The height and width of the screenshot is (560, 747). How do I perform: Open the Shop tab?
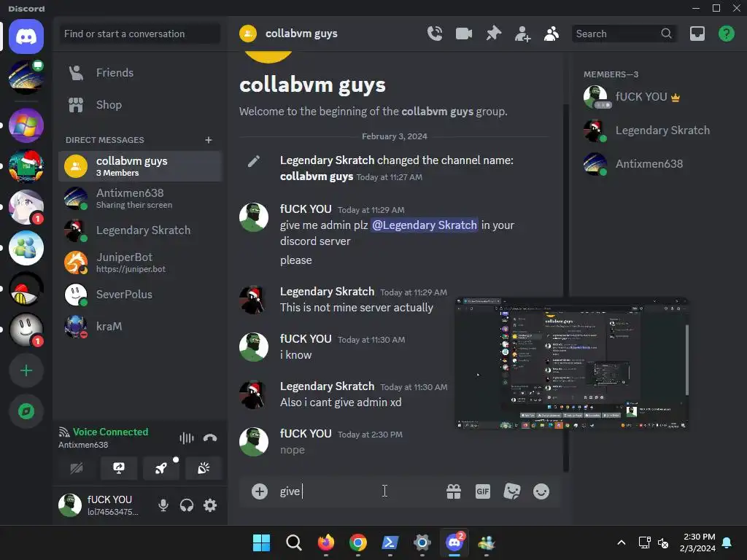coord(139,105)
